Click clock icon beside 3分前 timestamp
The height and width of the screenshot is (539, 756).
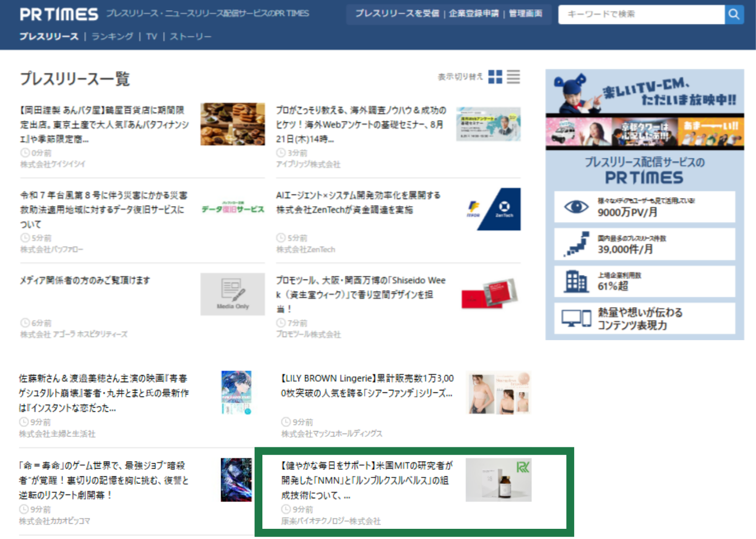pyautogui.click(x=281, y=153)
